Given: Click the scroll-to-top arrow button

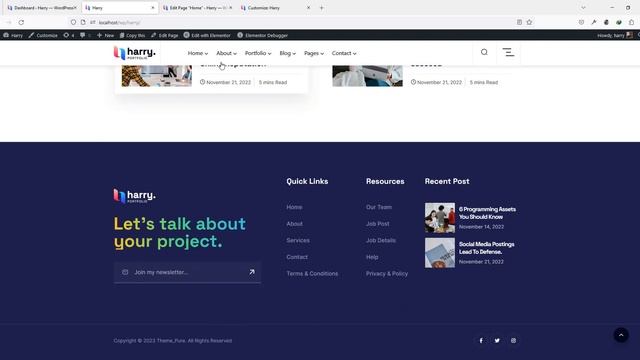Looking at the screenshot, I should [x=621, y=335].
